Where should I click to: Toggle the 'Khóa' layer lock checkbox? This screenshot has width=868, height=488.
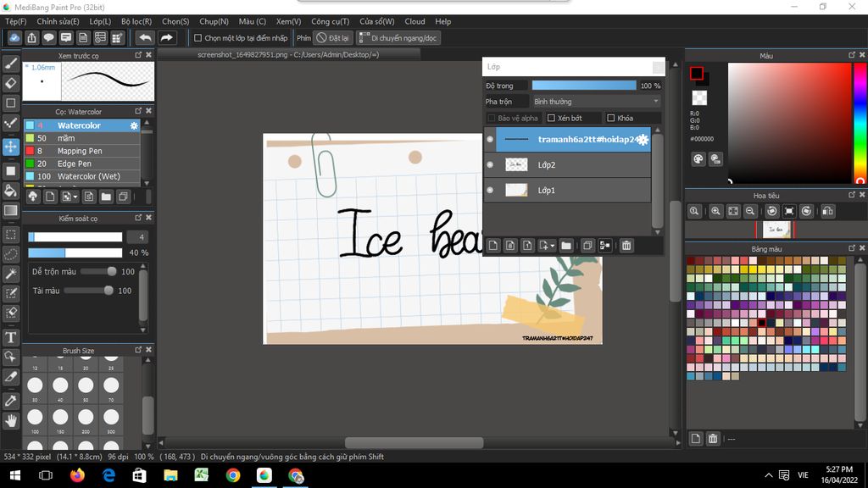610,118
